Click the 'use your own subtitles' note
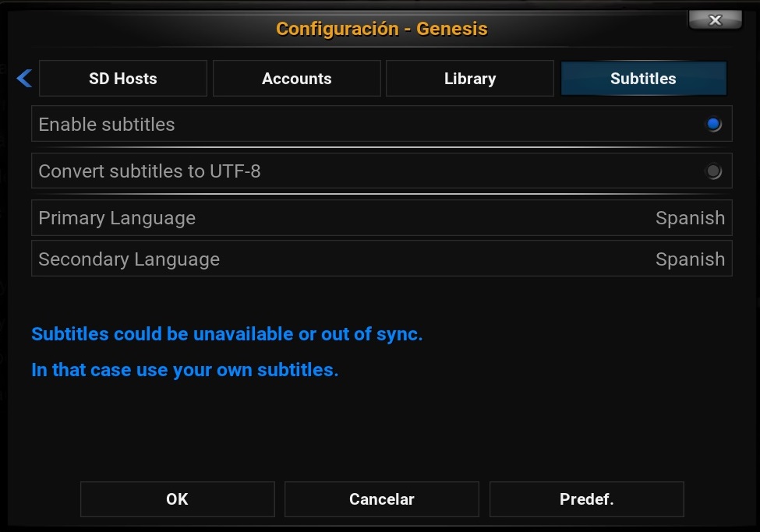This screenshot has height=532, width=760. tap(185, 370)
